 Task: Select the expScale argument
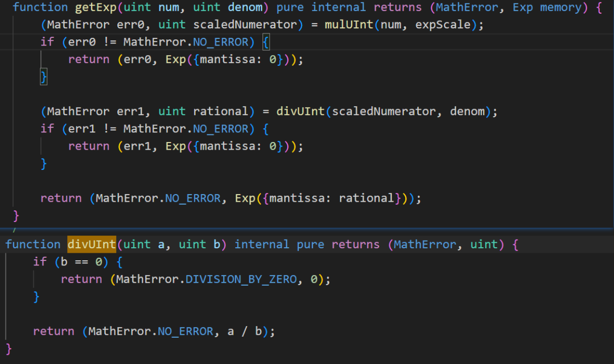point(443,25)
